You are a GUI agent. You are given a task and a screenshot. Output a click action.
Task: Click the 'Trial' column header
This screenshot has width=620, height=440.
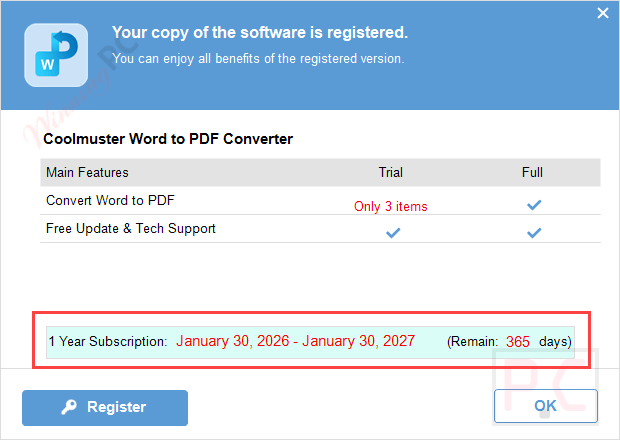click(391, 172)
